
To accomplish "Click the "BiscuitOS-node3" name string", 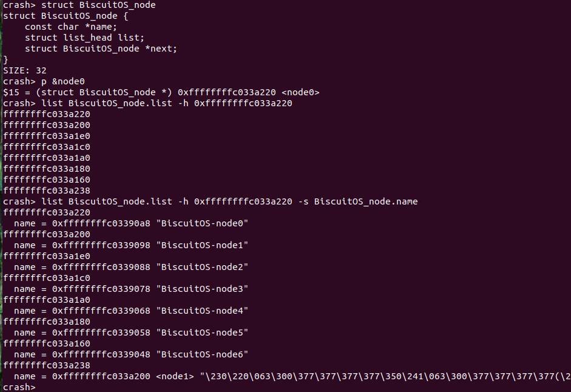I will coord(203,289).
